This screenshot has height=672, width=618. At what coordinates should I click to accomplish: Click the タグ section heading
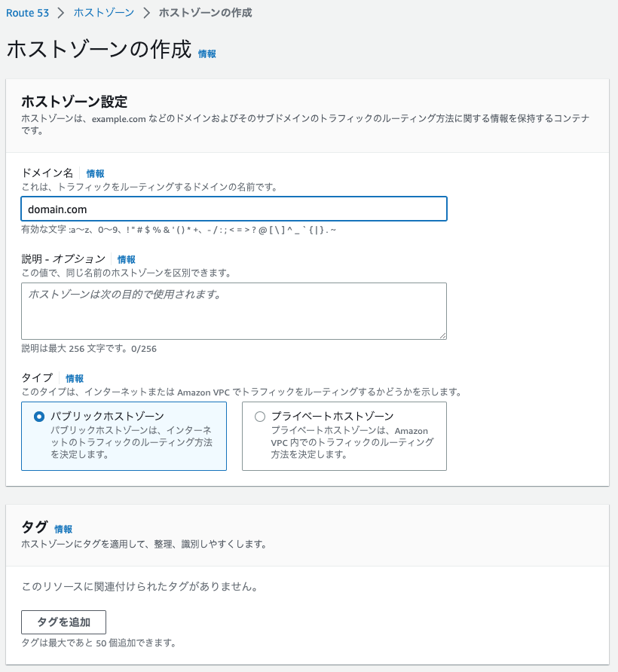click(x=35, y=527)
